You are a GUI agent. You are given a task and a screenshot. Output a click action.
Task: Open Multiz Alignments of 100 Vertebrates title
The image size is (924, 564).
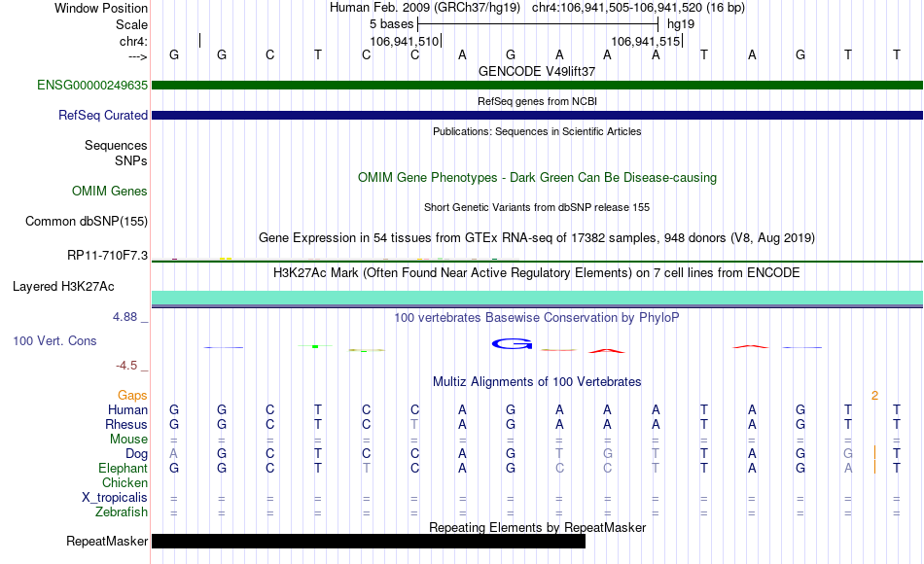pyautogui.click(x=537, y=382)
